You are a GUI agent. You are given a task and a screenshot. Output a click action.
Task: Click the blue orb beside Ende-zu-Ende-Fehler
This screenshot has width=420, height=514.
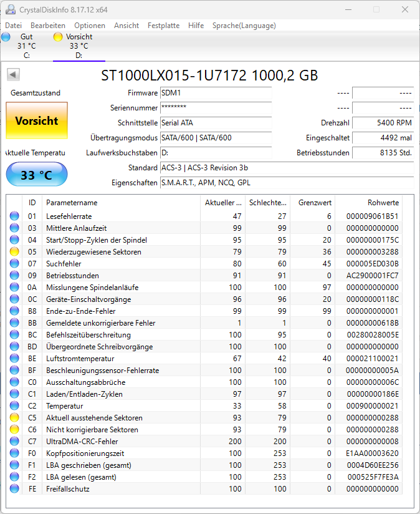(x=14, y=311)
